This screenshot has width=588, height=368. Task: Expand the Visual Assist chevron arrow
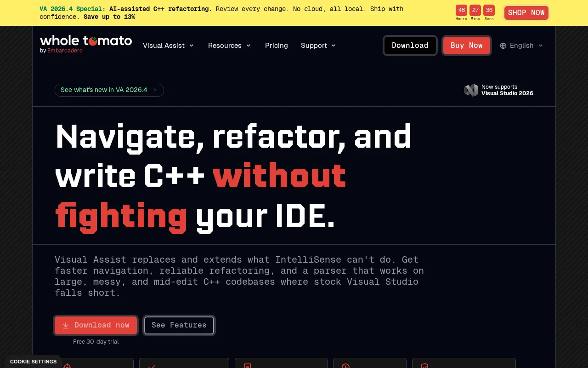[192, 46]
